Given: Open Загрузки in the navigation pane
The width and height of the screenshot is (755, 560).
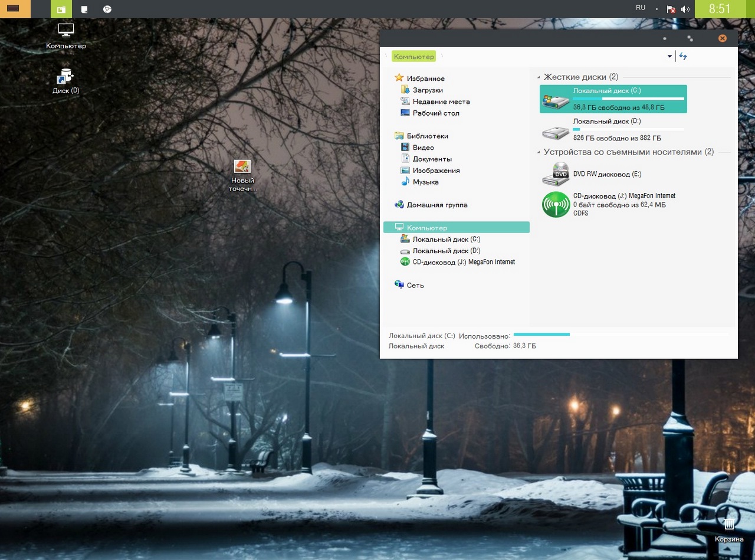Looking at the screenshot, I should pyautogui.click(x=427, y=90).
